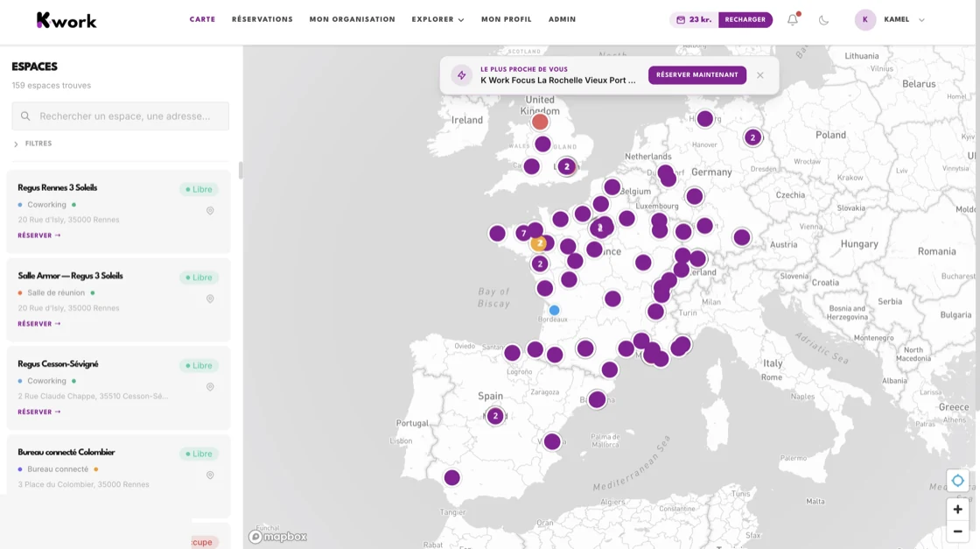
Task: Click Réserver Maintenant in the banner
Action: tap(696, 74)
